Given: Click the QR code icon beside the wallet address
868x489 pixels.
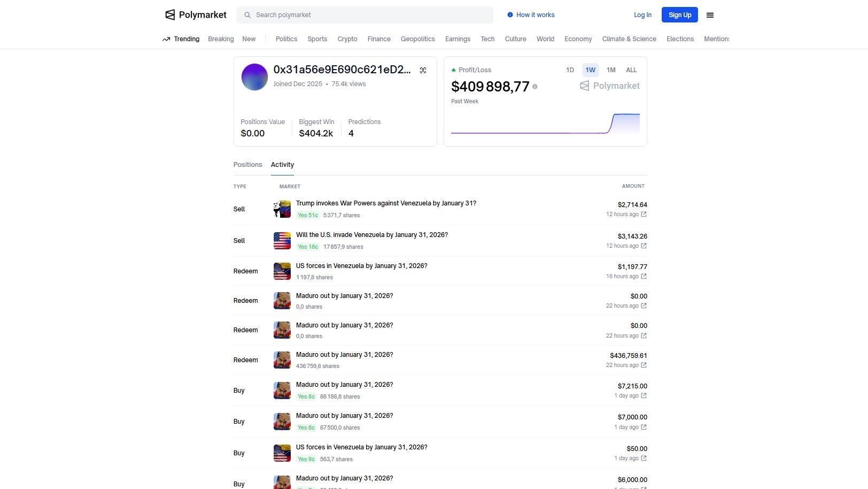Looking at the screenshot, I should pos(423,71).
